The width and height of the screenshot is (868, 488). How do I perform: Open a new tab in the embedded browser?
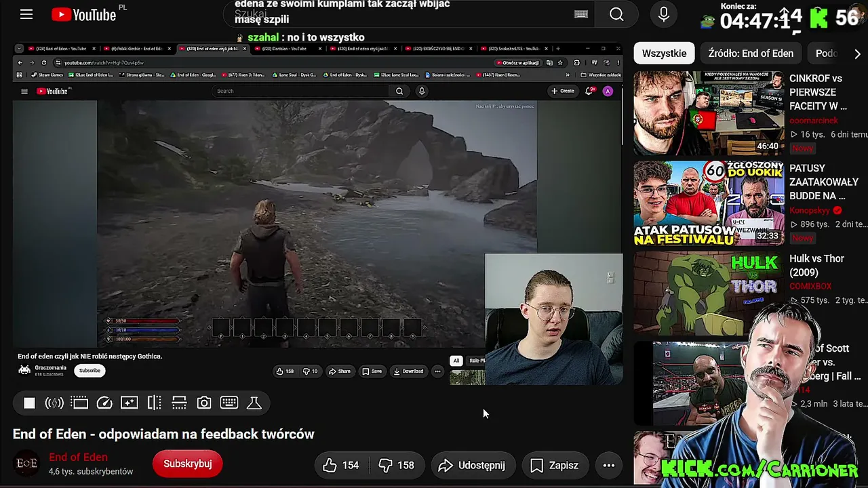pos(558,49)
